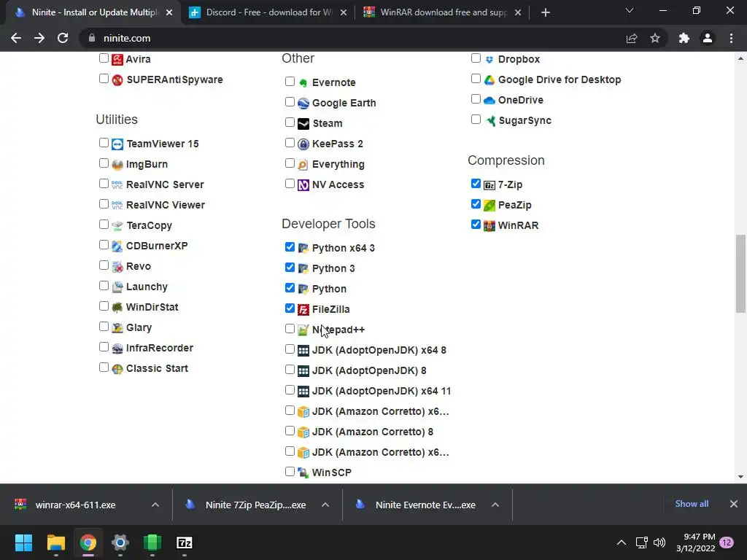Image resolution: width=747 pixels, height=560 pixels.
Task: Click the TeamViewer 15 icon
Action: (117, 144)
